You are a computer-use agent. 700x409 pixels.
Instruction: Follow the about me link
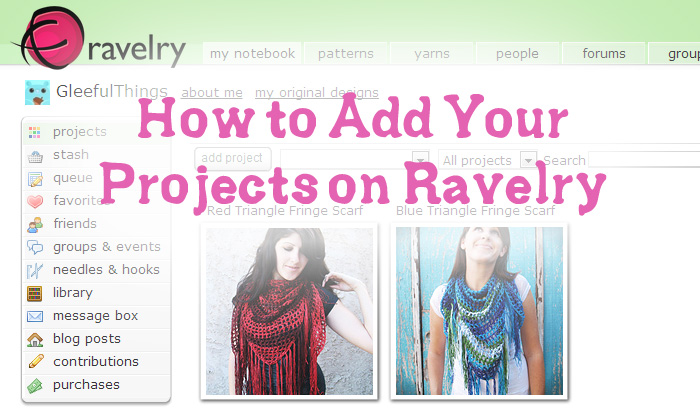(212, 92)
